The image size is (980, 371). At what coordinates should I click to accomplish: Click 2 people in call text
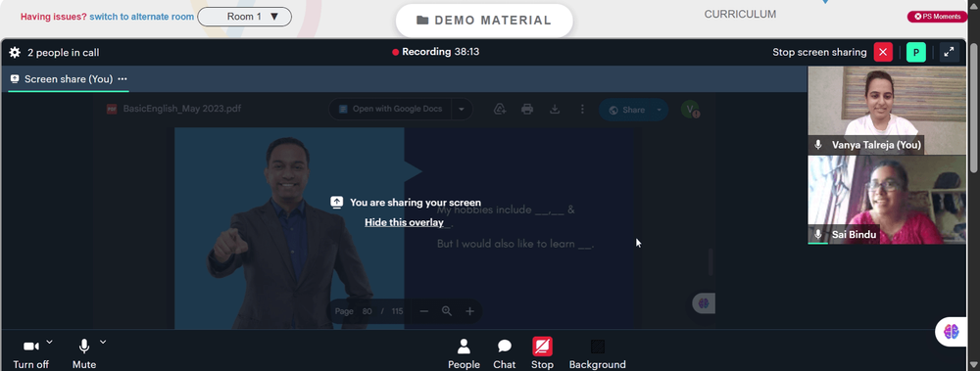point(63,53)
